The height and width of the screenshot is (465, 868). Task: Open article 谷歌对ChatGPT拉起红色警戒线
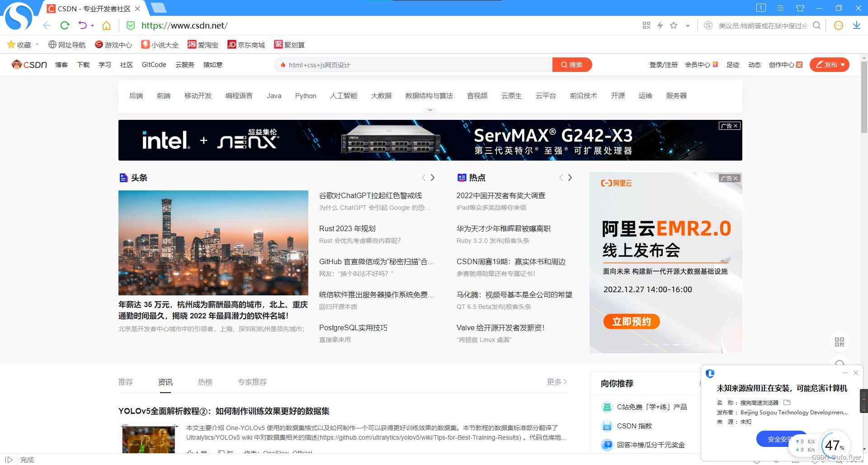point(370,195)
